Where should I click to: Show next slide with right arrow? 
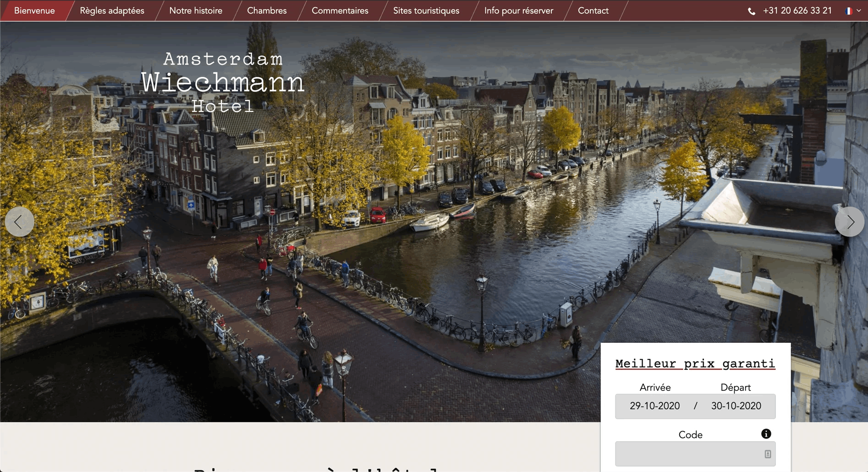[850, 222]
